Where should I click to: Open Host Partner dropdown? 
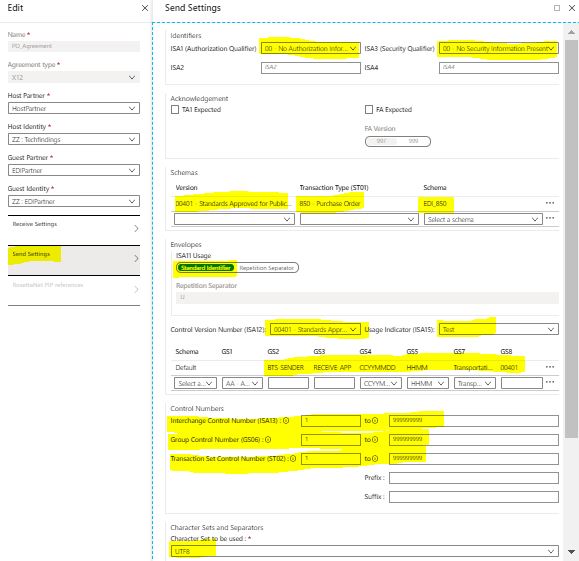[74, 108]
